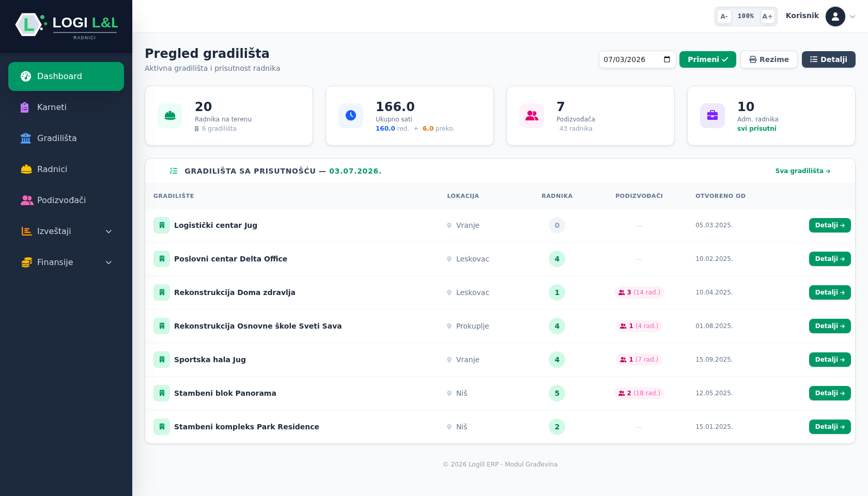The width and height of the screenshot is (868, 496).
Task: Click subcontractor badge 3 (14 rad.)
Action: click(639, 292)
